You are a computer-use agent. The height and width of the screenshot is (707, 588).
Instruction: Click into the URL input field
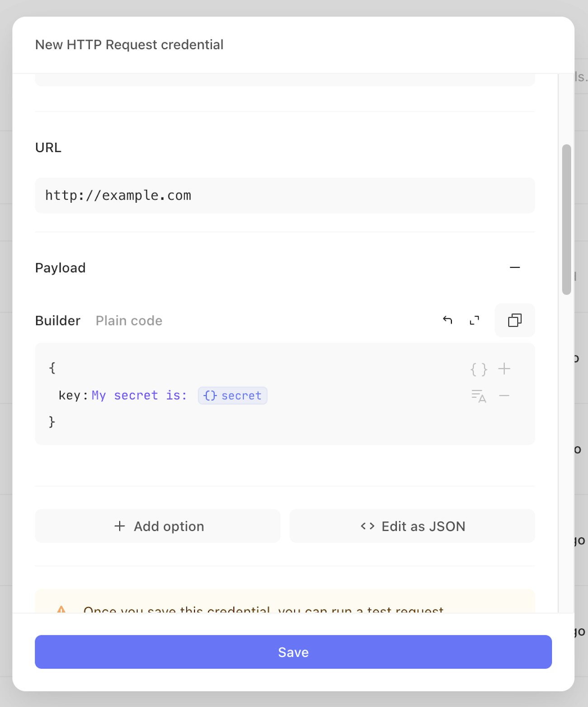(285, 195)
